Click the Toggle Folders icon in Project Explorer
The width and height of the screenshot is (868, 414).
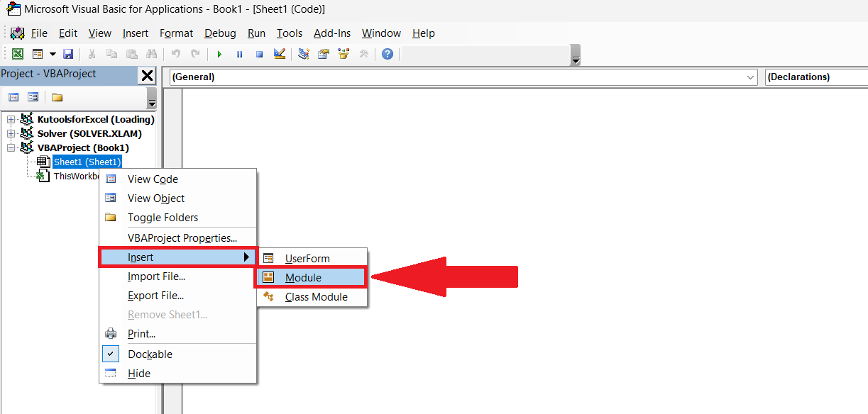[56, 97]
